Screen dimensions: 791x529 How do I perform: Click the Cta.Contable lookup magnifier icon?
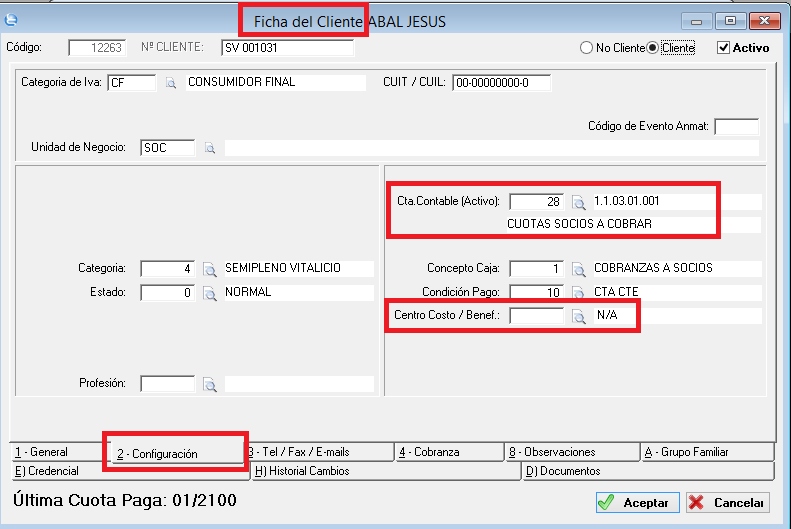pos(578,202)
